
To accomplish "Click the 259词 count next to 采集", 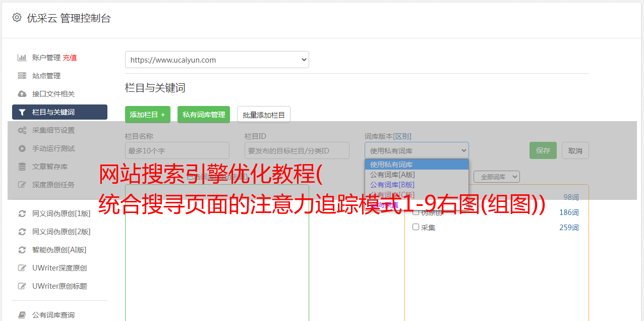I will (569, 228).
